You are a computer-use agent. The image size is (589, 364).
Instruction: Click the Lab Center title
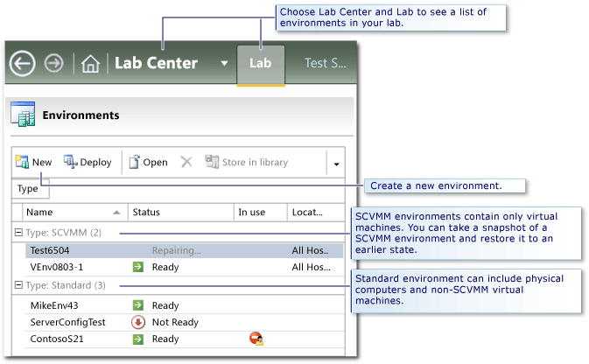click(x=156, y=63)
